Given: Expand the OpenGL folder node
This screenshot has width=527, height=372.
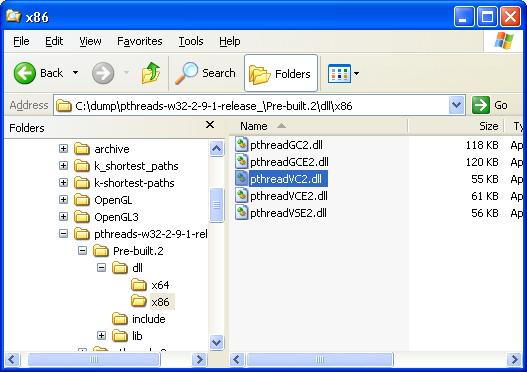Looking at the screenshot, I should tap(63, 200).
